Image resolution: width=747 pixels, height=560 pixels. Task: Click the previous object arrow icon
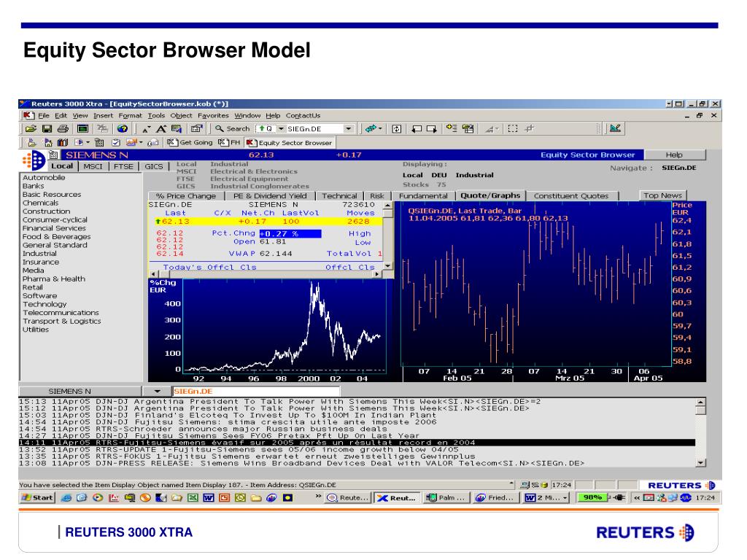(417, 128)
